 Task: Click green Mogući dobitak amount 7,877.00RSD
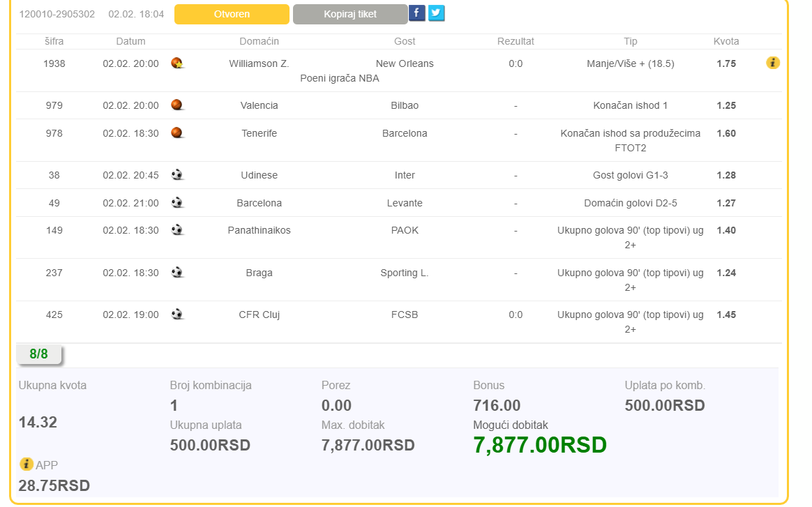[x=540, y=445]
